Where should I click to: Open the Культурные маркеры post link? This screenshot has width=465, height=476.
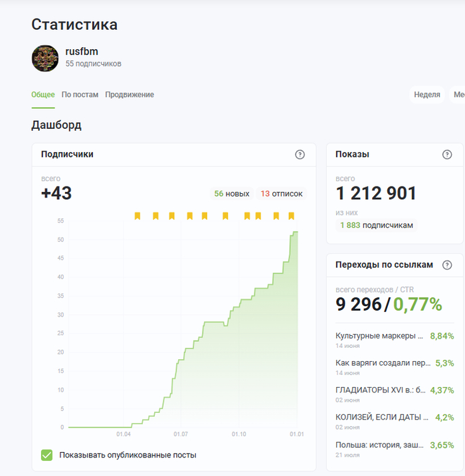pos(379,336)
